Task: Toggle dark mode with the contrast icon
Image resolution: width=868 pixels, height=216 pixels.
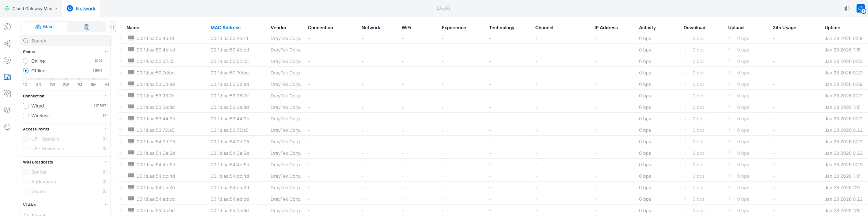Action: tap(847, 8)
